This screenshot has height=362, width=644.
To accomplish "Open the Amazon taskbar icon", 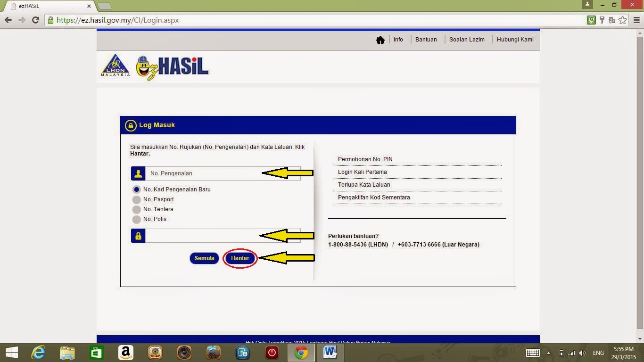I will click(x=125, y=353).
